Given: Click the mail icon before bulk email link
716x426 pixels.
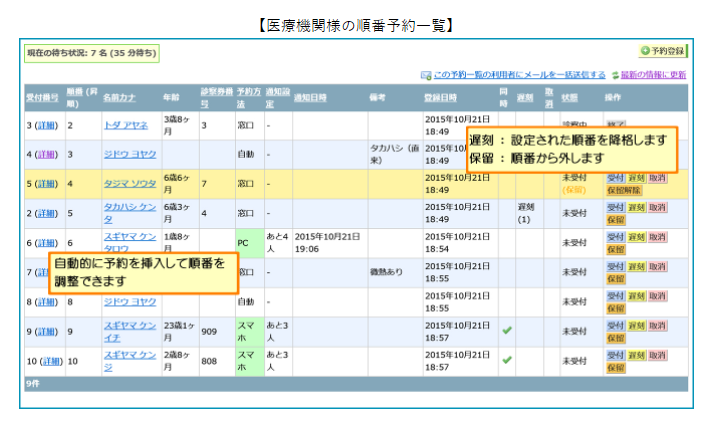Looking at the screenshot, I should pos(426,75).
